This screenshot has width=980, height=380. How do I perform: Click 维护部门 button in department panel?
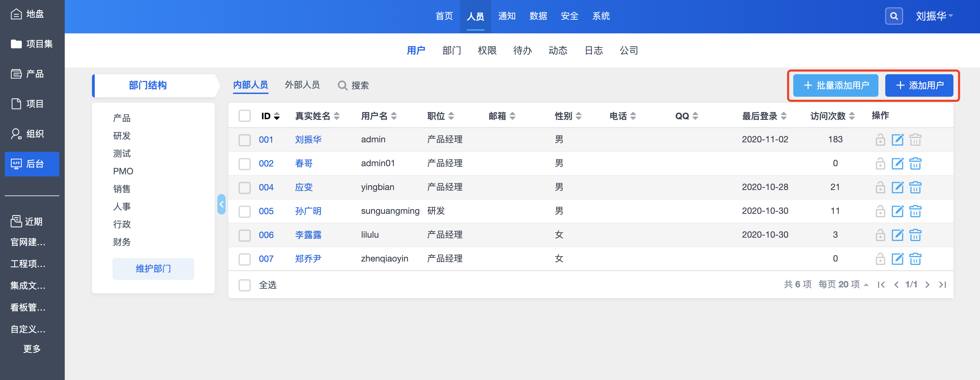pyautogui.click(x=153, y=269)
